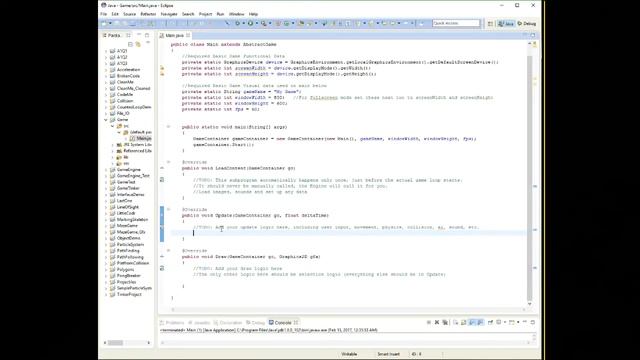The height and width of the screenshot is (360, 640).
Task: Open the Project menu
Action: click(205, 14)
